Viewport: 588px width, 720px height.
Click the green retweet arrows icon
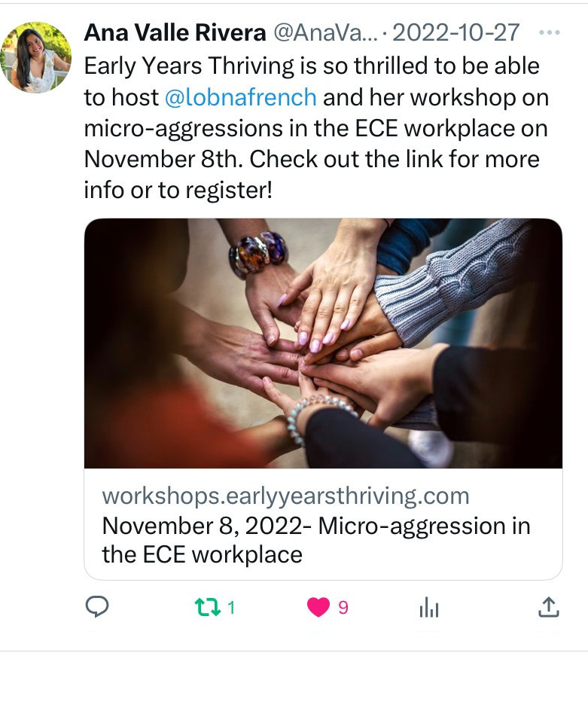(x=208, y=607)
